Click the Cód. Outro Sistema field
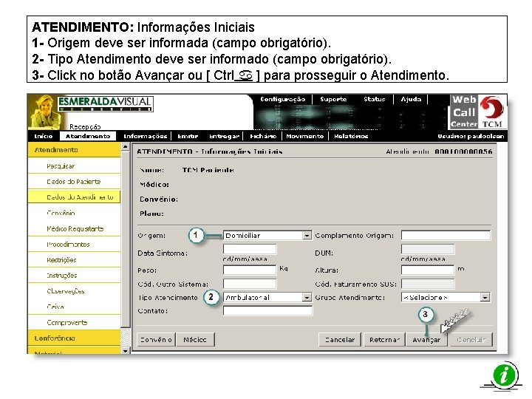Screen dimensions: 532x399 (x=250, y=284)
